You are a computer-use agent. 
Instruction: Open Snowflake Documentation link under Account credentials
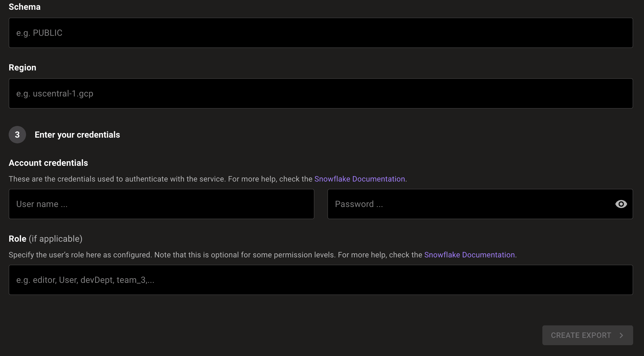pos(359,179)
